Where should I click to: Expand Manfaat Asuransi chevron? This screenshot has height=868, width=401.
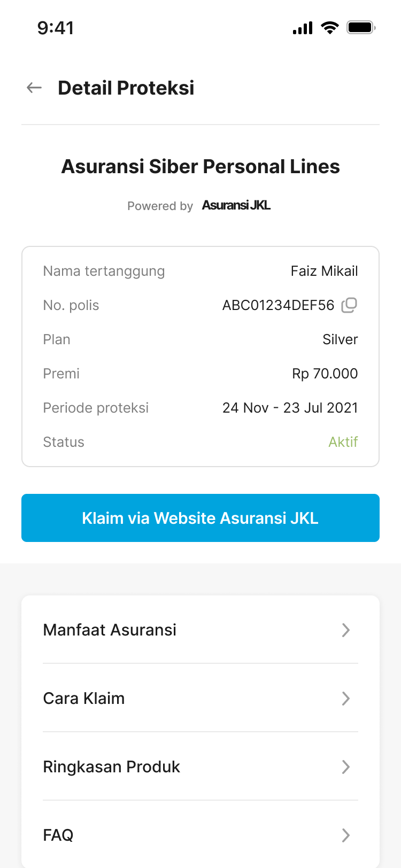pos(346,630)
